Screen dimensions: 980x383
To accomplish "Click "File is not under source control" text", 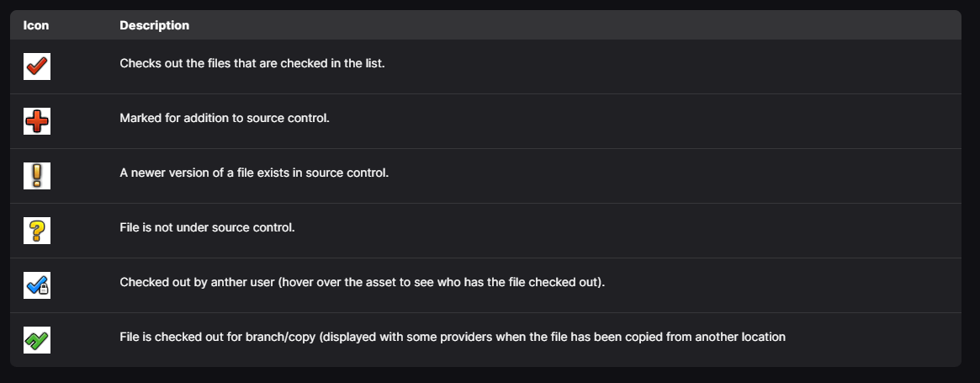I will (x=207, y=227).
